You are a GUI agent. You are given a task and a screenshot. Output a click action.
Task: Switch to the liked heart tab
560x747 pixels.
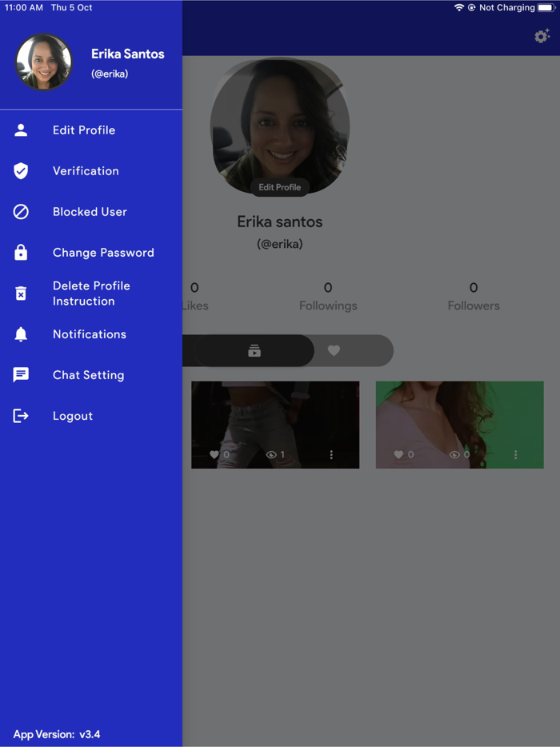[334, 350]
